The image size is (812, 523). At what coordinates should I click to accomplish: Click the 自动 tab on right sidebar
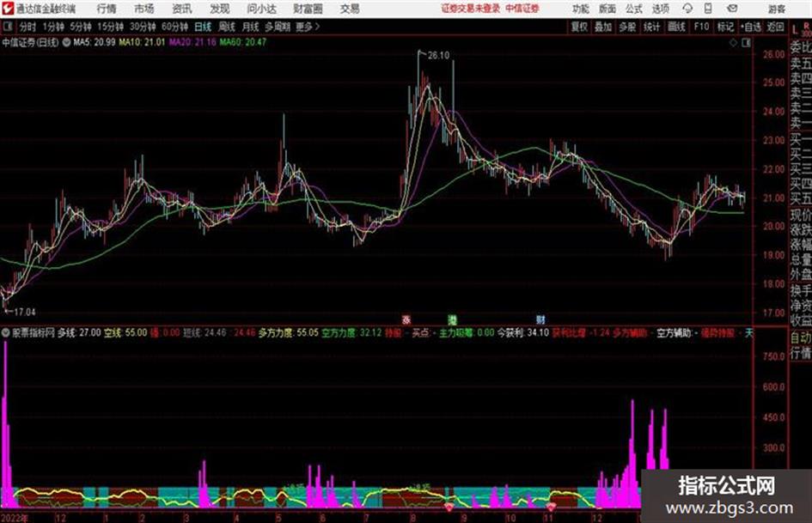[800, 338]
